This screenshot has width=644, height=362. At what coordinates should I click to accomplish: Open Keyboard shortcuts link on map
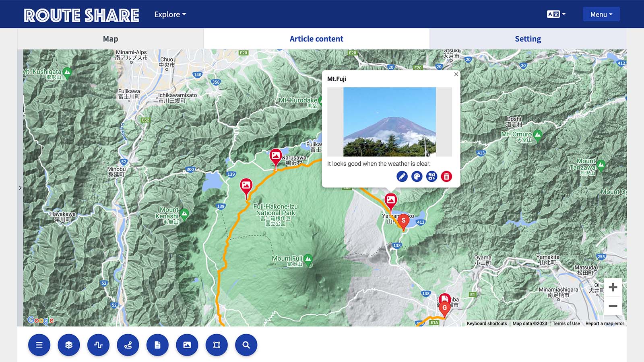pyautogui.click(x=487, y=323)
